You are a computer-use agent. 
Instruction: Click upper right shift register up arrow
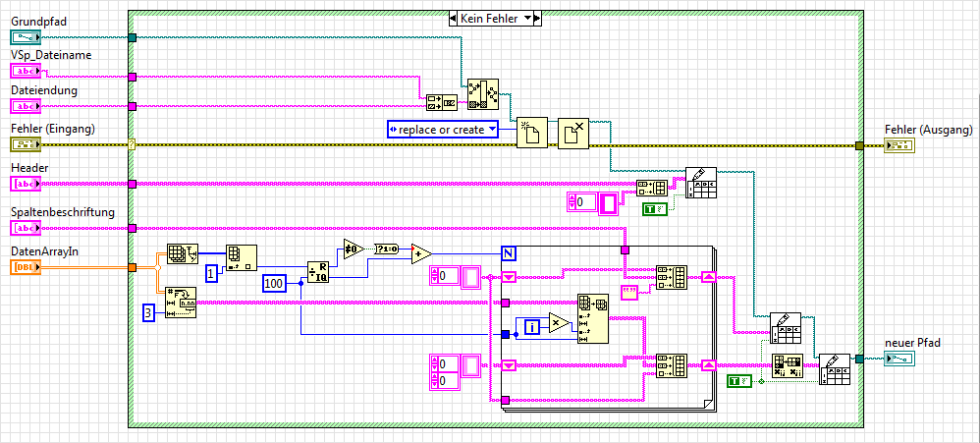pos(709,276)
